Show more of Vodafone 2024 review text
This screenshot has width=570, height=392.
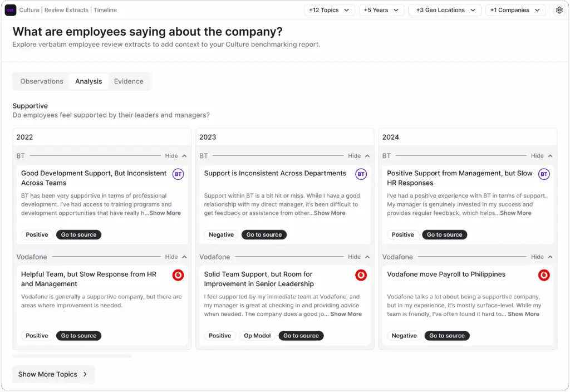click(523, 314)
